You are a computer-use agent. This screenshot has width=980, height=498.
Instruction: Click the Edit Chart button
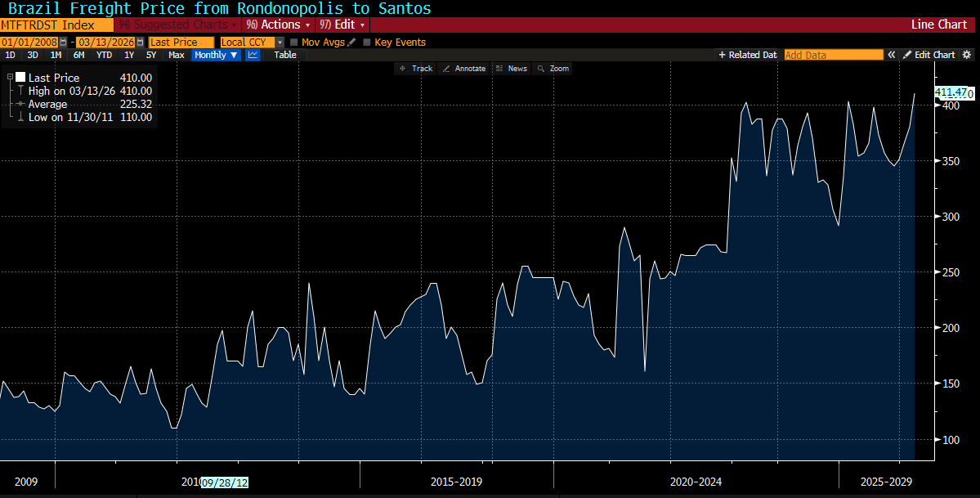point(929,55)
